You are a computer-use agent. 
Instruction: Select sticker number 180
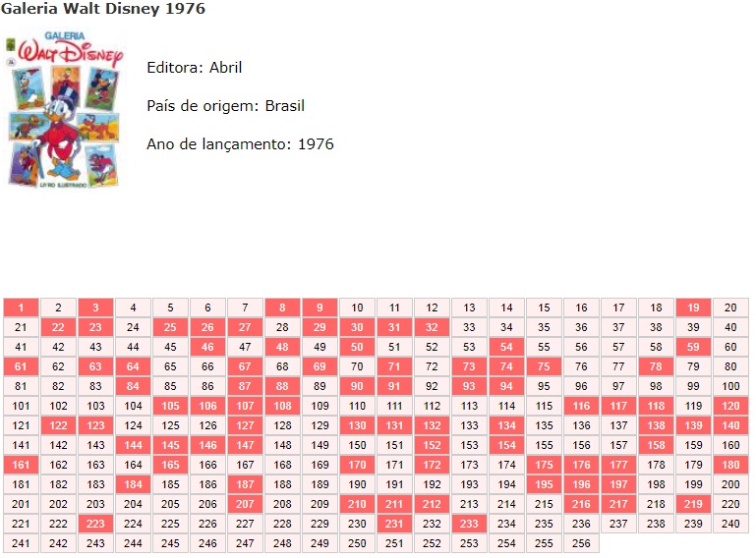(x=730, y=465)
